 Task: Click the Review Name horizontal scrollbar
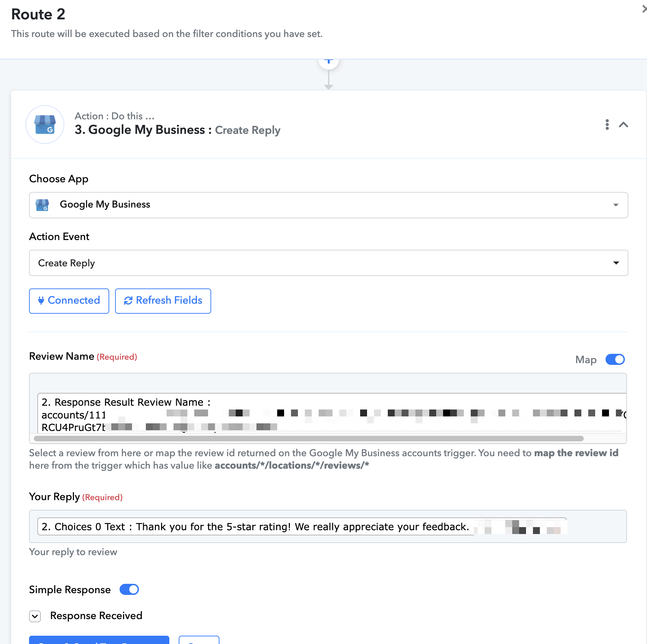click(309, 439)
